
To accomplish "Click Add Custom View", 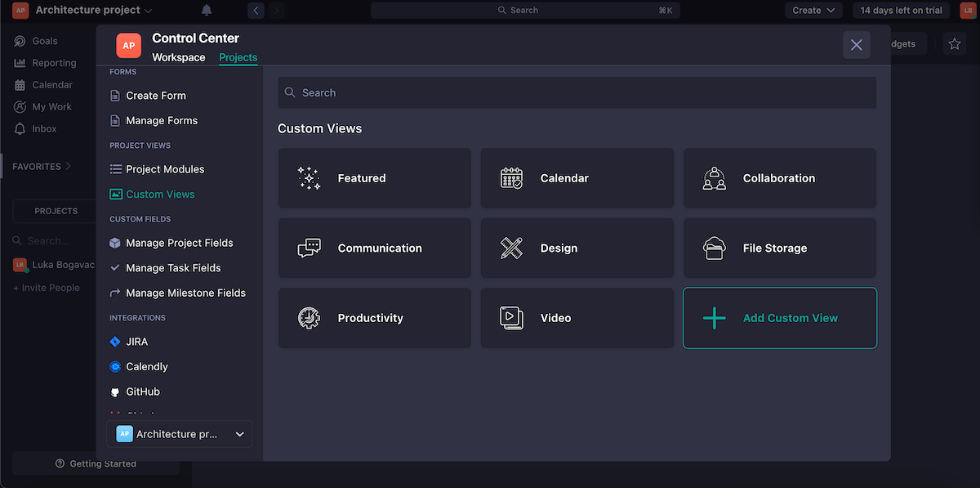I will [x=779, y=318].
